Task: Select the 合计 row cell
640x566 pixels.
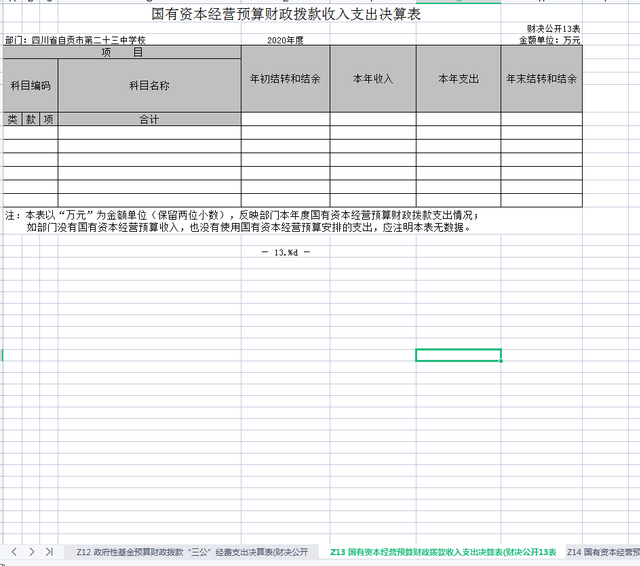Action: pos(149,119)
